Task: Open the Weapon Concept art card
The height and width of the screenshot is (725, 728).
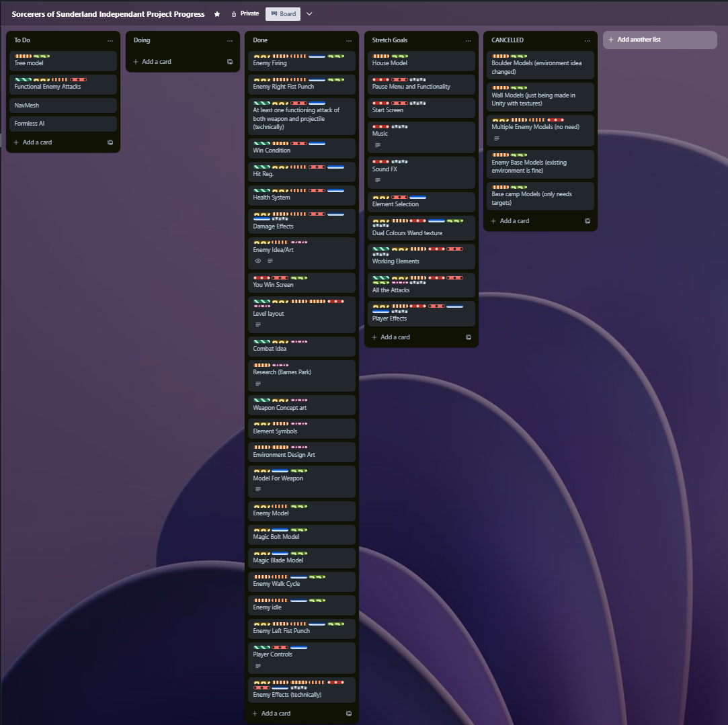Action: [302, 405]
